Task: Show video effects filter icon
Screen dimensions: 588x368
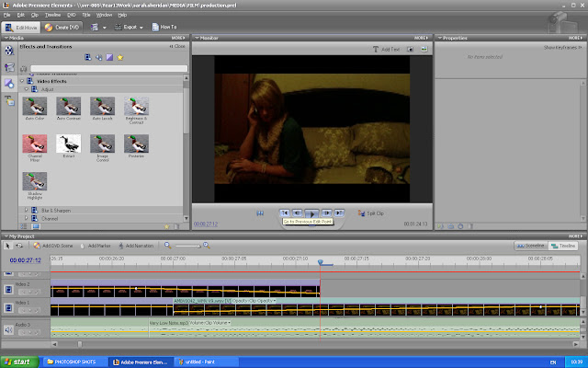Action: click(88, 57)
